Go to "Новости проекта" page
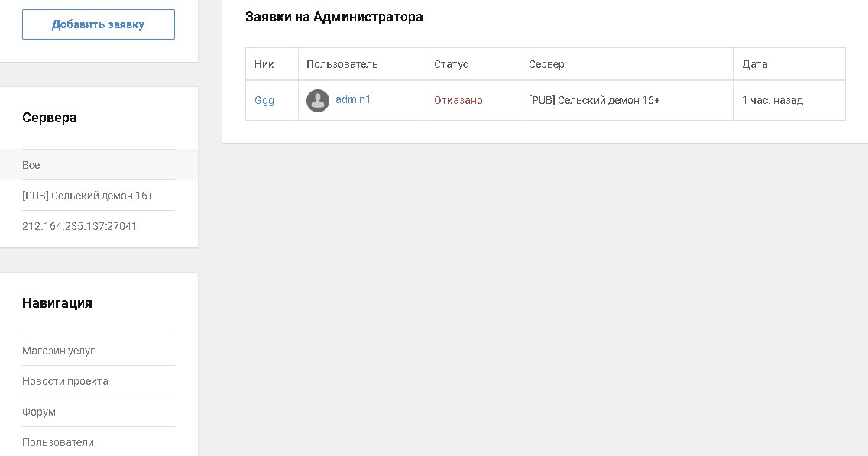 pos(65,381)
